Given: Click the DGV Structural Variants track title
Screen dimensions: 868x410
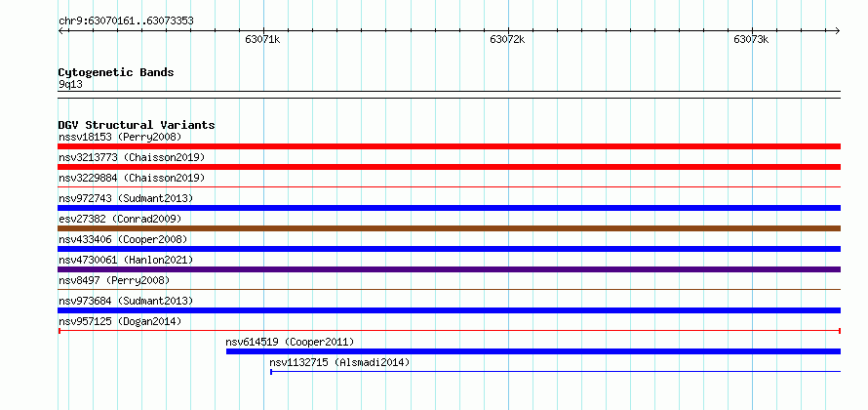Looking at the screenshot, I should pos(137,125).
